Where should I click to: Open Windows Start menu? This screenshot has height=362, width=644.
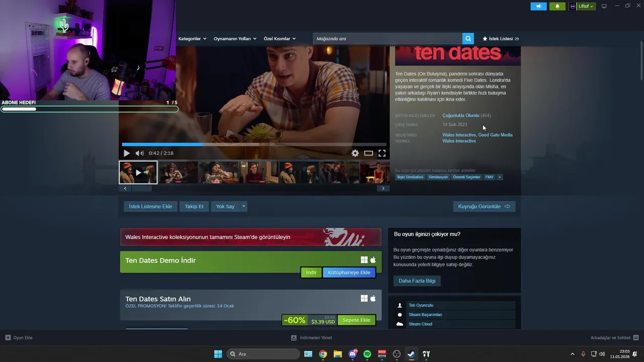point(218,354)
